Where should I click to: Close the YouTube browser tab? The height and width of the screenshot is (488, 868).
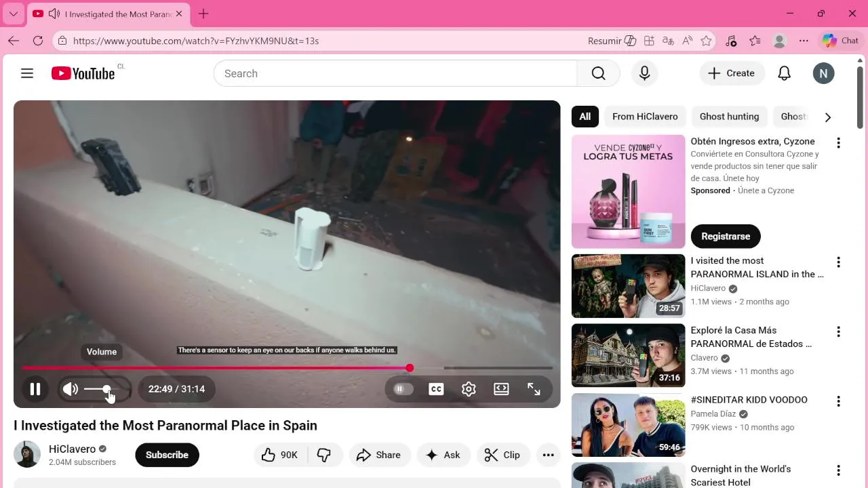(179, 14)
